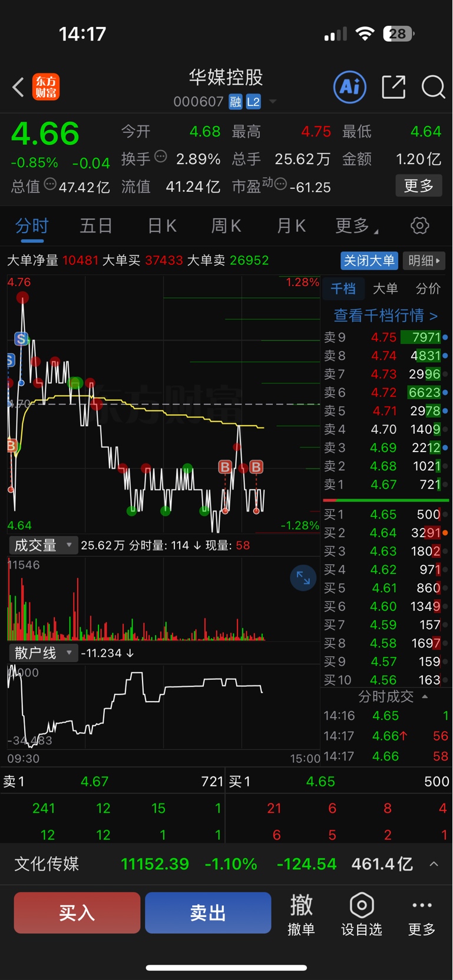Switch to 分时 tab
This screenshot has width=453, height=980.
32,225
